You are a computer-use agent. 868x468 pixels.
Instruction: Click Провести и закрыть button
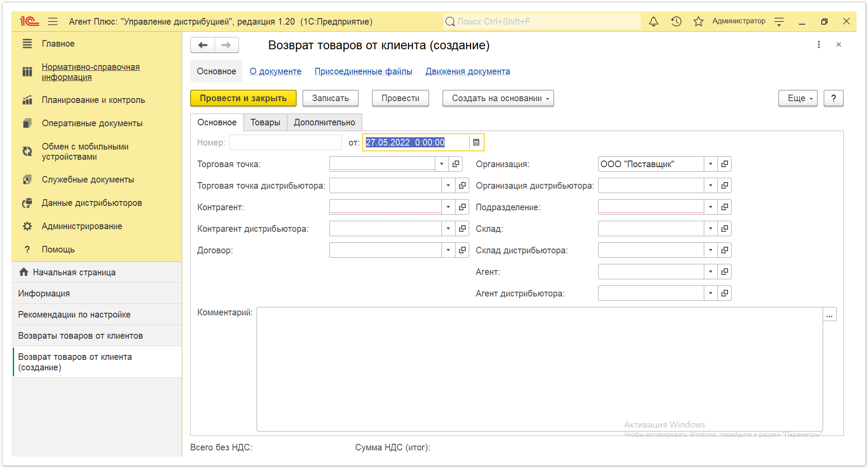pyautogui.click(x=243, y=98)
